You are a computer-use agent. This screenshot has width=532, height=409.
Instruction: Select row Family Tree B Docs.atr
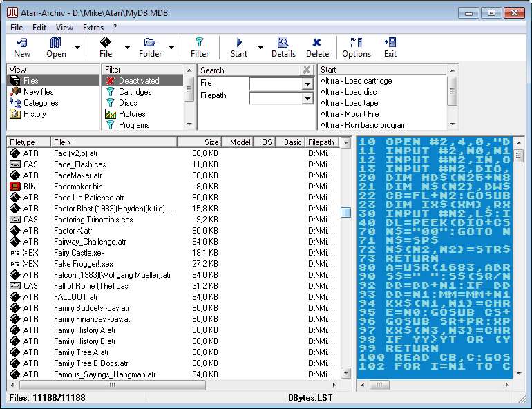click(x=173, y=363)
